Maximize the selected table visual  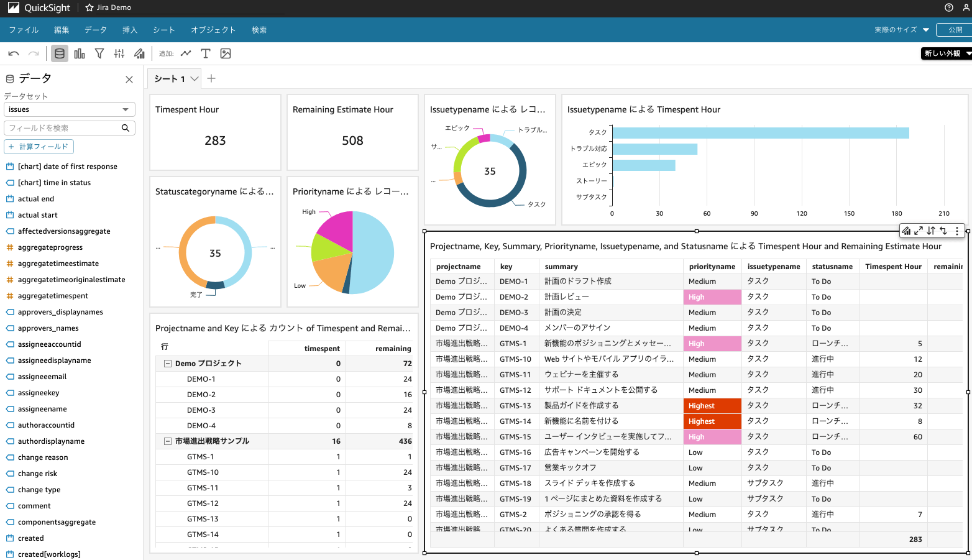[x=919, y=231]
